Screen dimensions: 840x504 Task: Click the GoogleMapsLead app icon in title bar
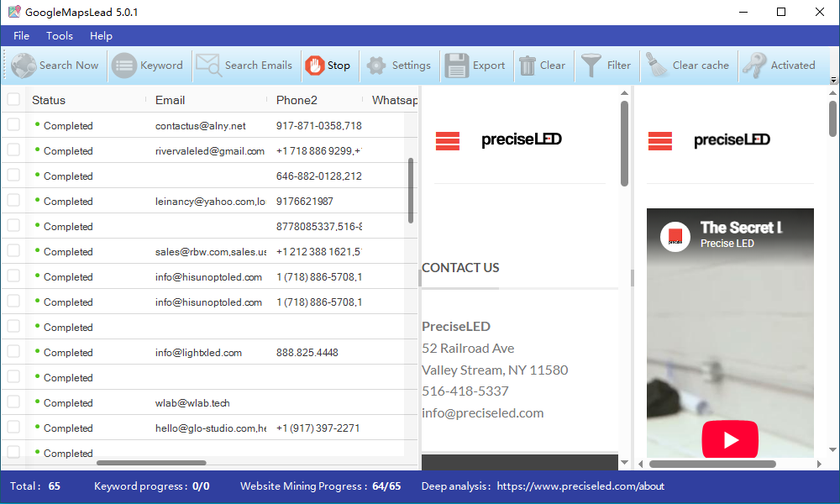pos(14,12)
